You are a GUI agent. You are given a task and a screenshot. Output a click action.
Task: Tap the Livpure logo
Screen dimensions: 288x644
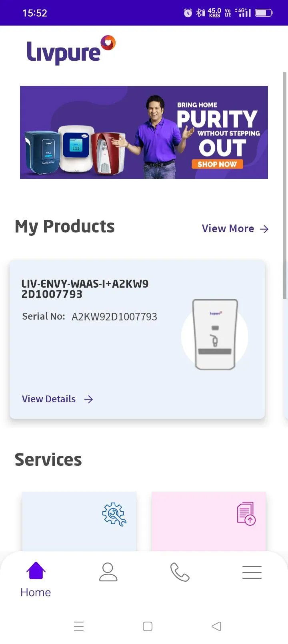click(71, 50)
